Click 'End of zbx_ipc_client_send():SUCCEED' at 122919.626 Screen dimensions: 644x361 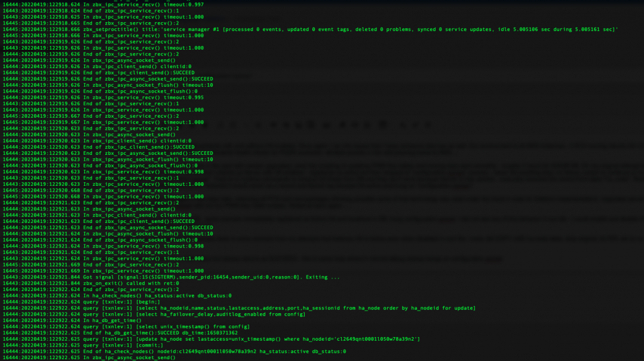(x=99, y=72)
